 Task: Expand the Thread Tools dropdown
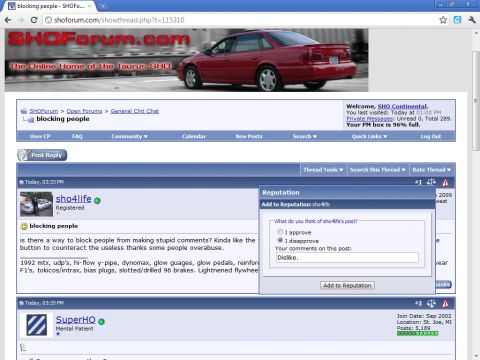(x=323, y=170)
